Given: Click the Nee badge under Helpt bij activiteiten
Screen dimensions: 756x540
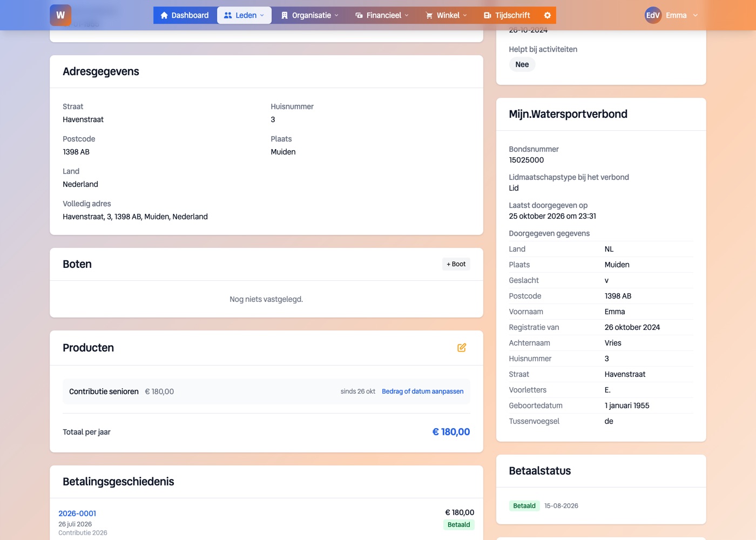Looking at the screenshot, I should coord(522,64).
